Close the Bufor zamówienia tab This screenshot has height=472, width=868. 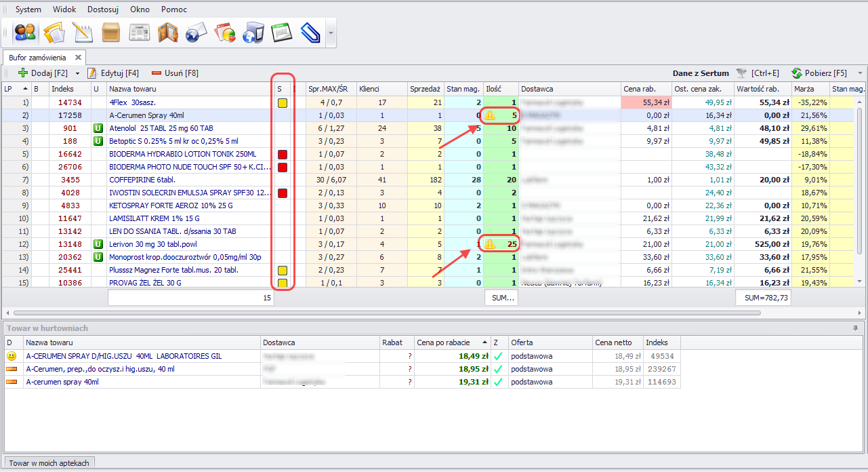(x=78, y=58)
